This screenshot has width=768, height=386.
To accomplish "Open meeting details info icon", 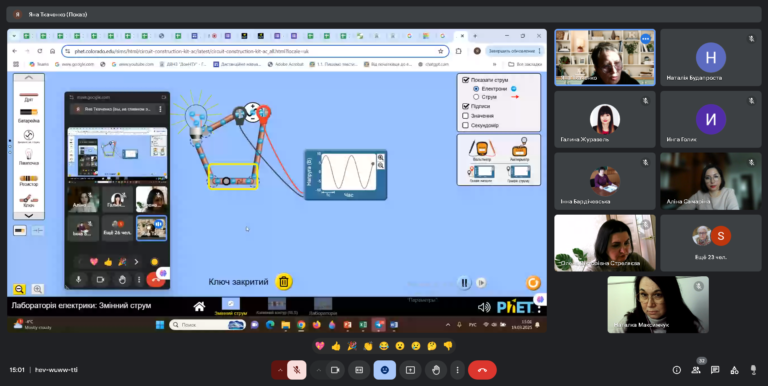I will (676, 370).
